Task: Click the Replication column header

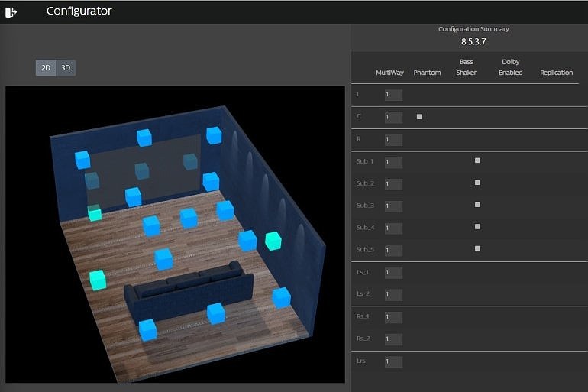Action: (556, 73)
